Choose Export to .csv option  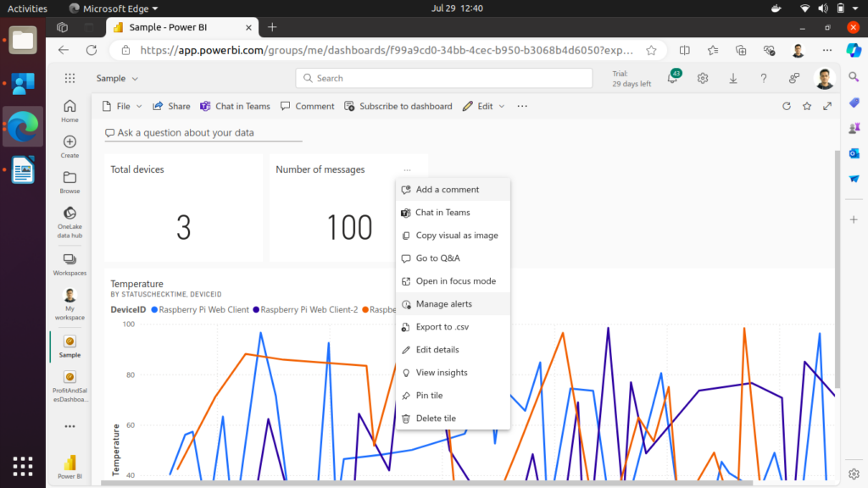tap(442, 327)
